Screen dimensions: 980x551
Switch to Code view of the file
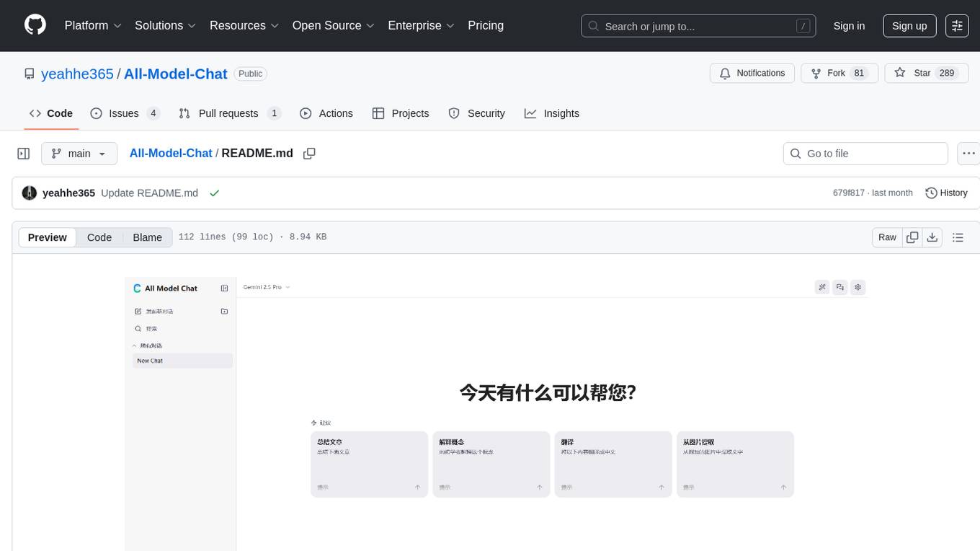[99, 237]
